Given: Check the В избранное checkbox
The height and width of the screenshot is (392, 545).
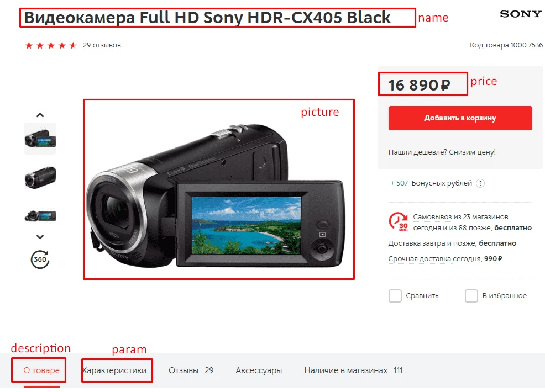Looking at the screenshot, I should (471, 296).
